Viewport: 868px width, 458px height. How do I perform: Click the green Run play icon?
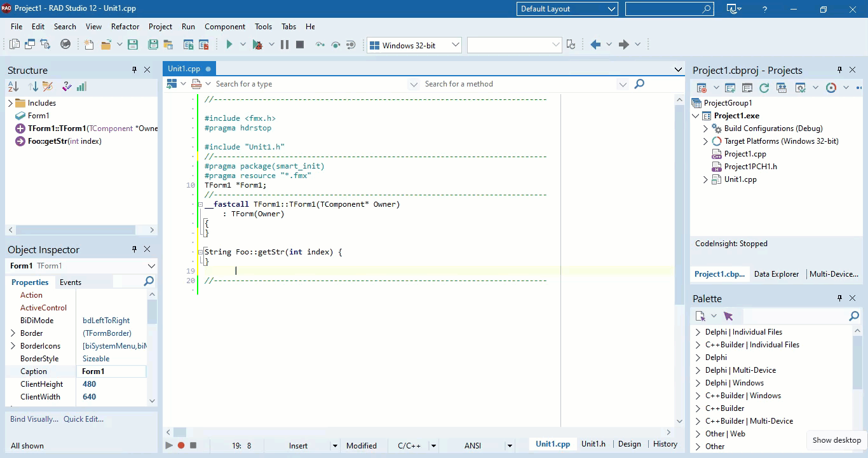pos(229,45)
